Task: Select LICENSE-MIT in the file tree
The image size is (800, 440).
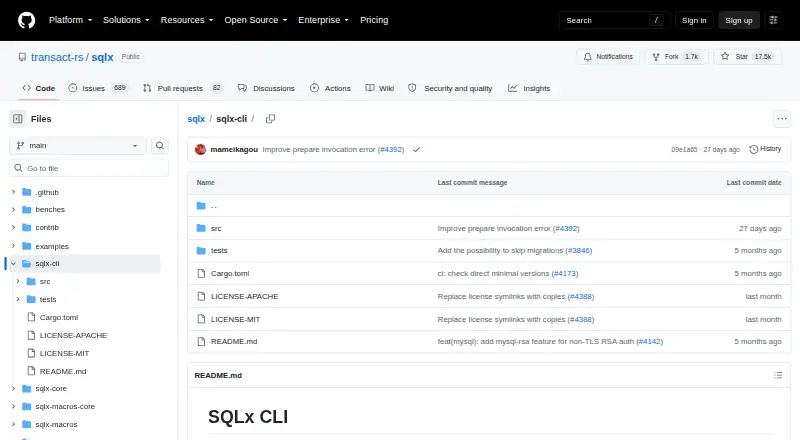Action: coord(64,354)
